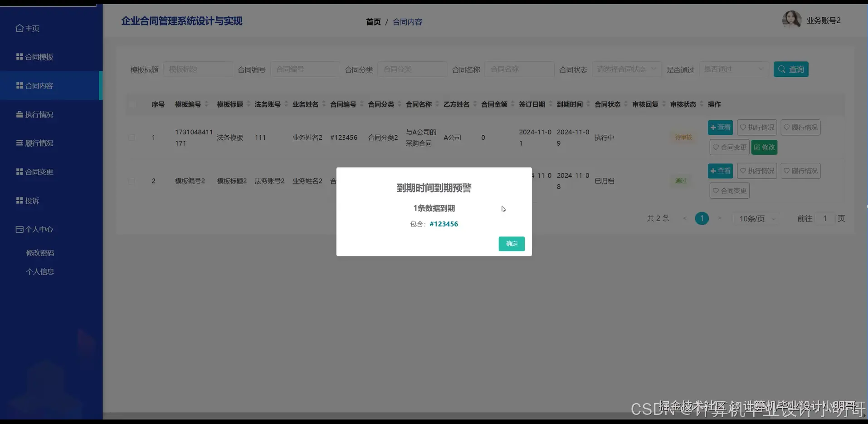Click the edit pencil icon on 修改 button
The image size is (868, 424).
pyautogui.click(x=758, y=147)
